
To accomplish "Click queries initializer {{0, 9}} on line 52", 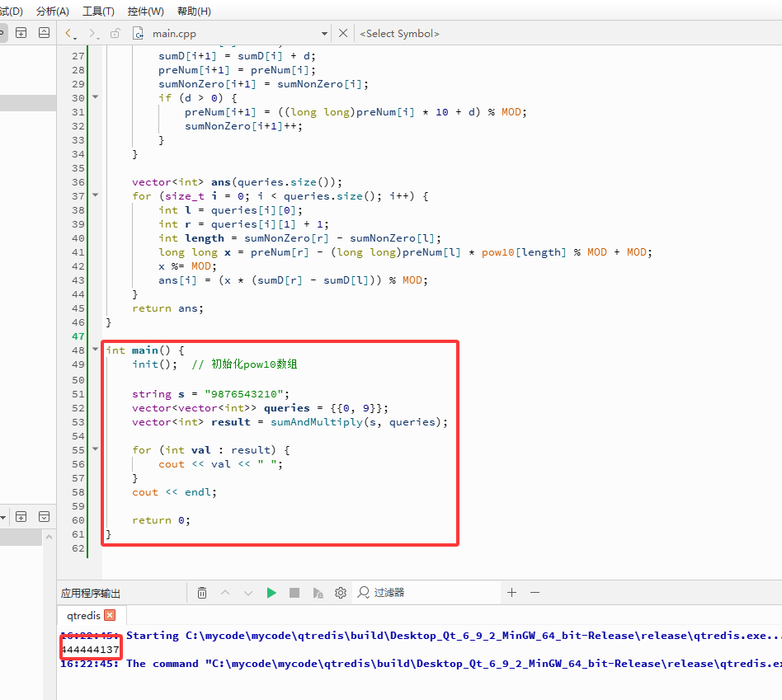I will pos(356,408).
